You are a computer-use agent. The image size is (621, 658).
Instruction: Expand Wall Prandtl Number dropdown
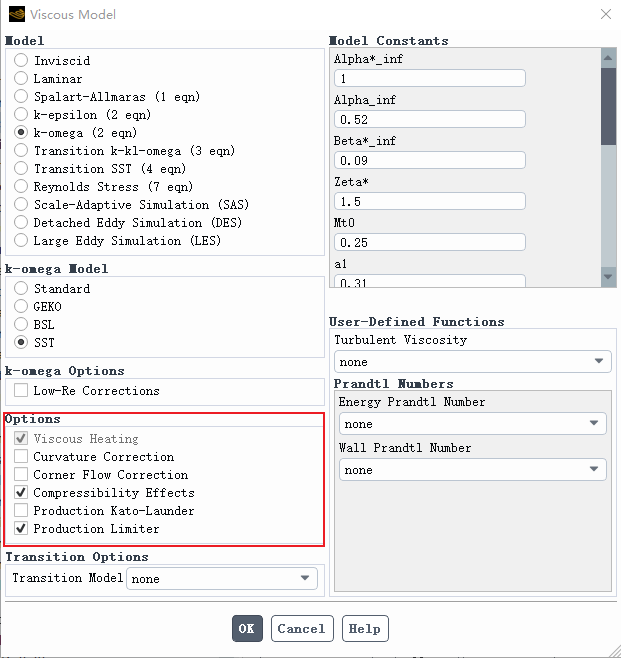472,470
